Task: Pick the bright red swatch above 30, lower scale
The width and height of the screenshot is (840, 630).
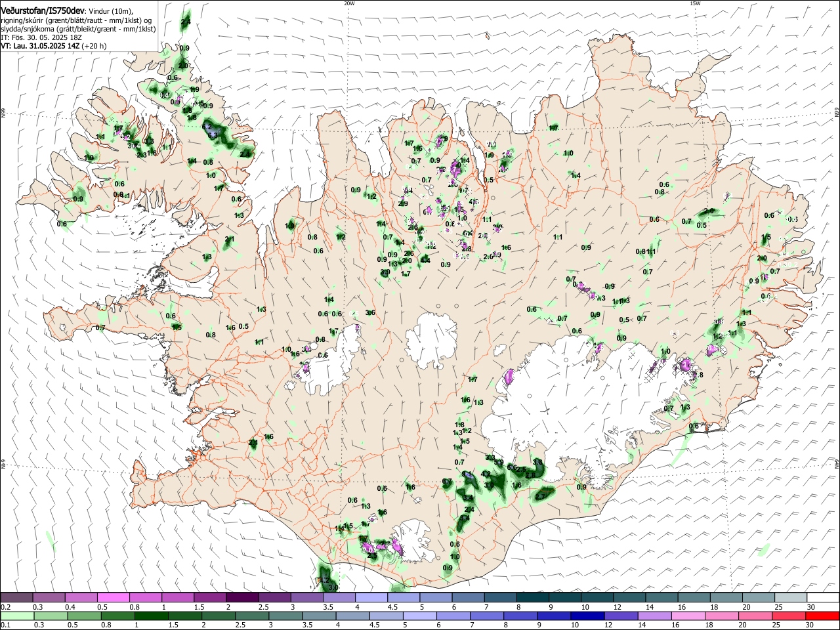Action: (x=823, y=616)
